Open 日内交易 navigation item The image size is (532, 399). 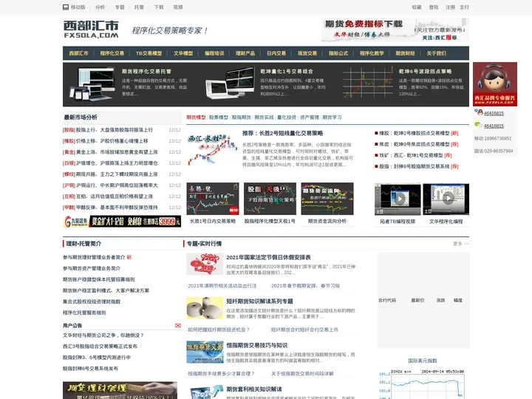(x=276, y=53)
